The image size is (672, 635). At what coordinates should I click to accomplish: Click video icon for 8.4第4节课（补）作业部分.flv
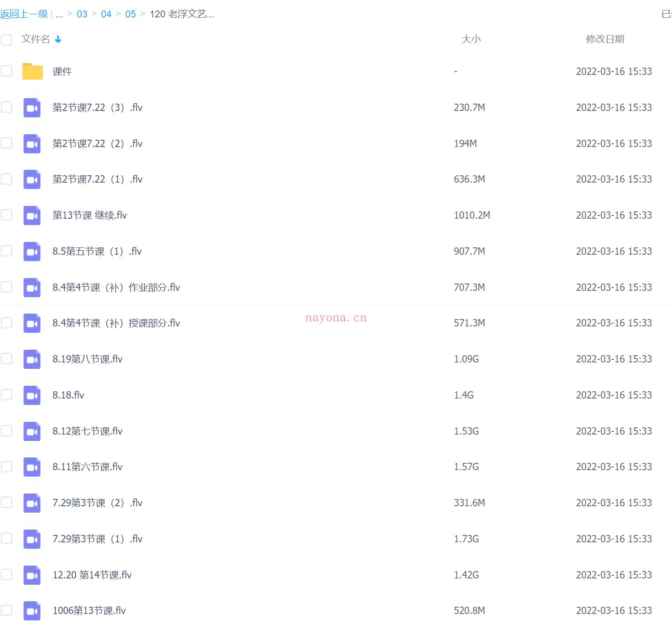click(x=32, y=288)
